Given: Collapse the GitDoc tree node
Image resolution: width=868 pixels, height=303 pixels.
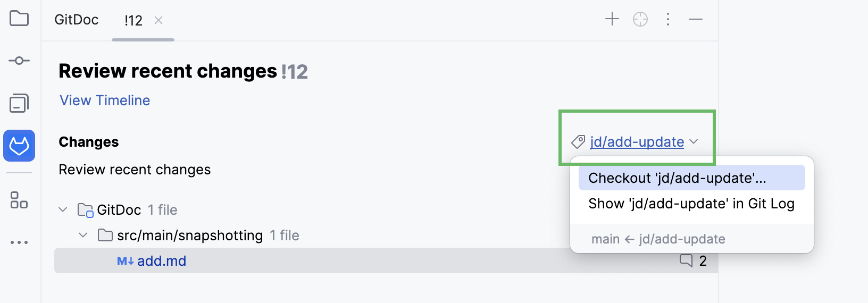Looking at the screenshot, I should 63,210.
